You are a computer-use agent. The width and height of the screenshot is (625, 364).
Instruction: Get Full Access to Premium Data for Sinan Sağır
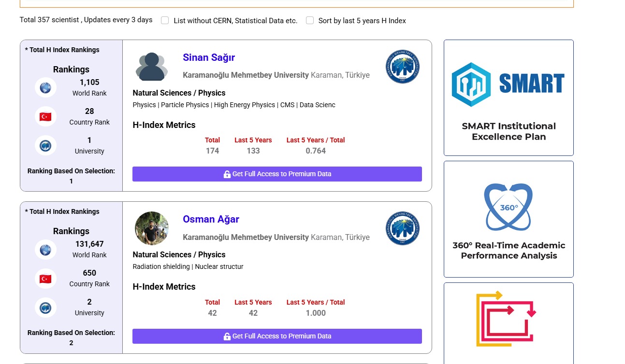click(x=277, y=174)
